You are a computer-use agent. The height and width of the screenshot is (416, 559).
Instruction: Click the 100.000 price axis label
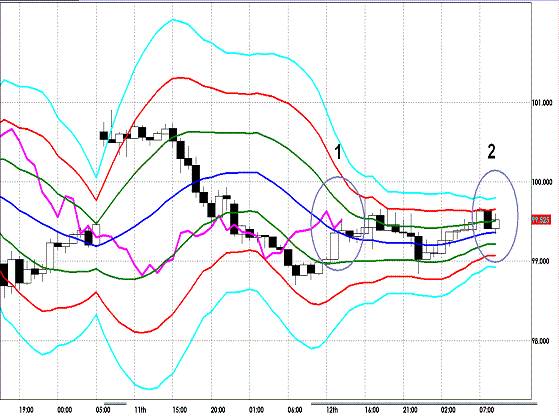point(542,183)
